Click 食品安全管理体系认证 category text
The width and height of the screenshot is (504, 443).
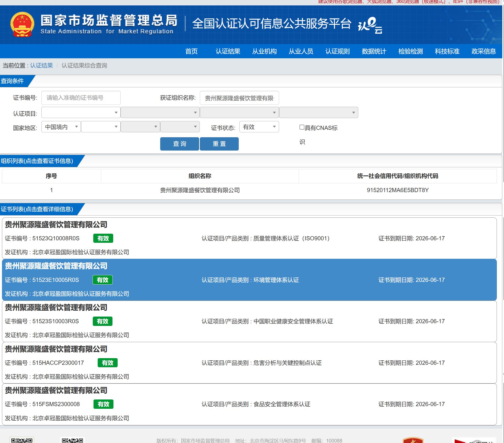coord(282,404)
